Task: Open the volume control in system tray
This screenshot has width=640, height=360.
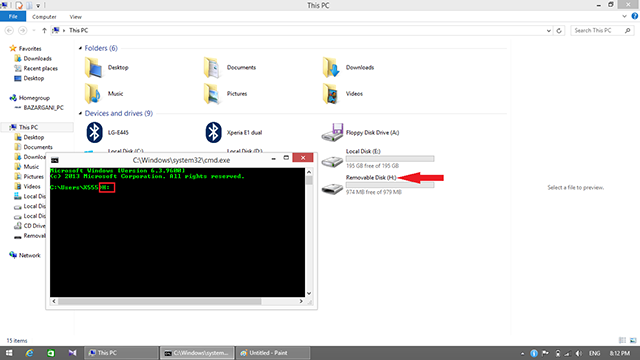Action: (579, 353)
